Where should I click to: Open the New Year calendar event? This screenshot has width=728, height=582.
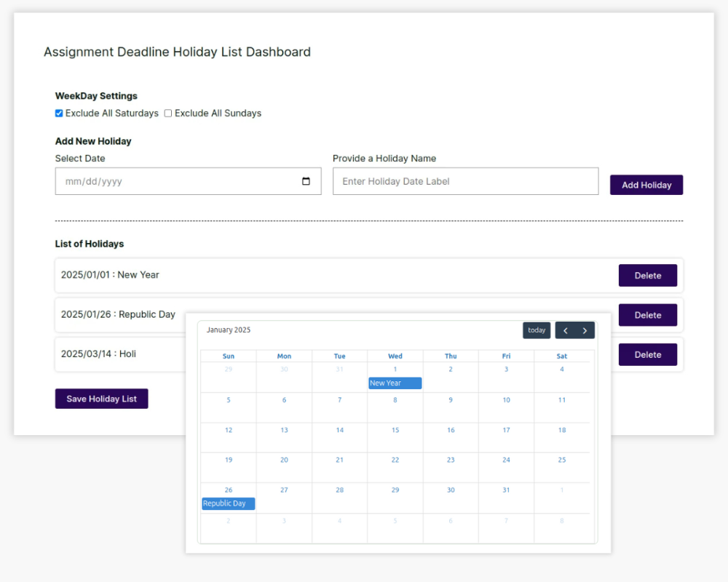click(395, 383)
